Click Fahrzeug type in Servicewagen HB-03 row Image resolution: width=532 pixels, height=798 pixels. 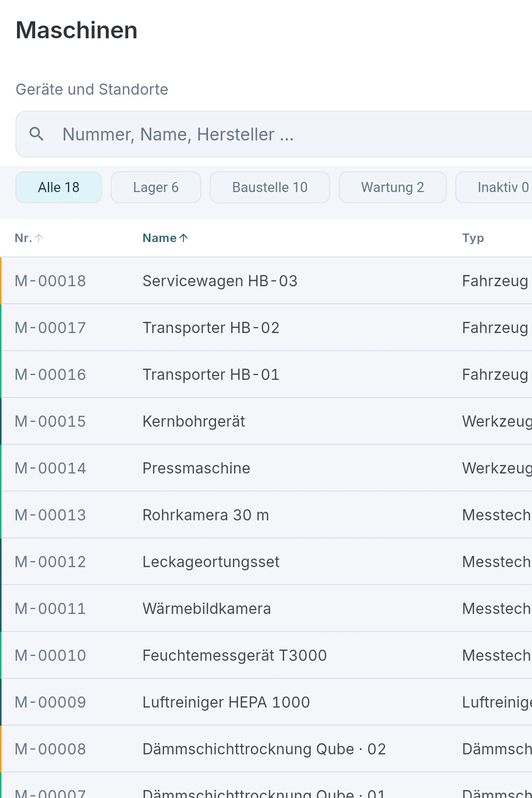(x=495, y=281)
